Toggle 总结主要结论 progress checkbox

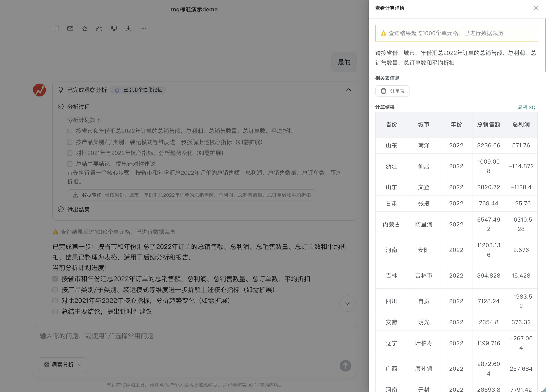55,311
